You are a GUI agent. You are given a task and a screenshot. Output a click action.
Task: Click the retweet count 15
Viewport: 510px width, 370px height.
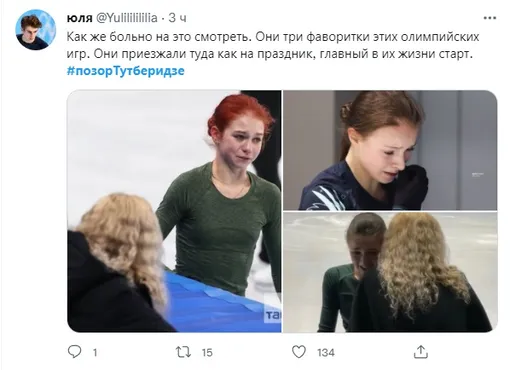[x=207, y=352]
